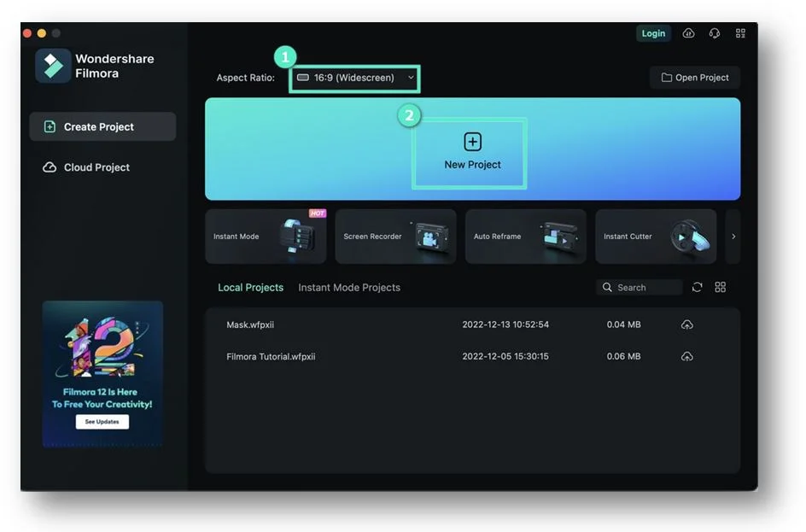Open the Filmora 12 promo banner
Image resolution: width=806 pixels, height=532 pixels.
point(102,374)
